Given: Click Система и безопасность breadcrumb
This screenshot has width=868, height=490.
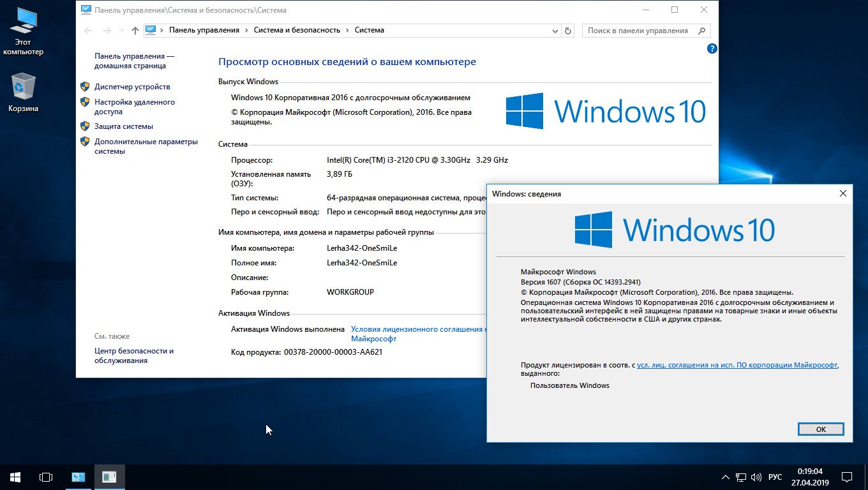Looking at the screenshot, I should coord(297,30).
